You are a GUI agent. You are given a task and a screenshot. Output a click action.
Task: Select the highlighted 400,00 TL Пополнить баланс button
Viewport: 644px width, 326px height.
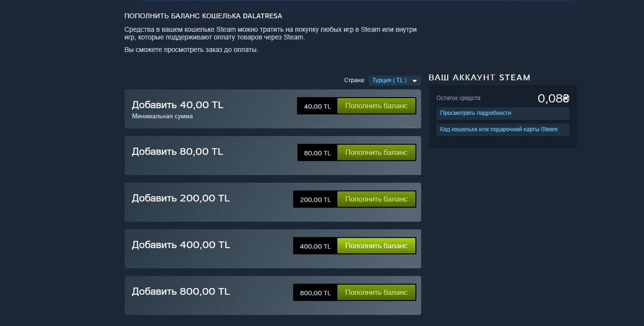click(x=376, y=246)
